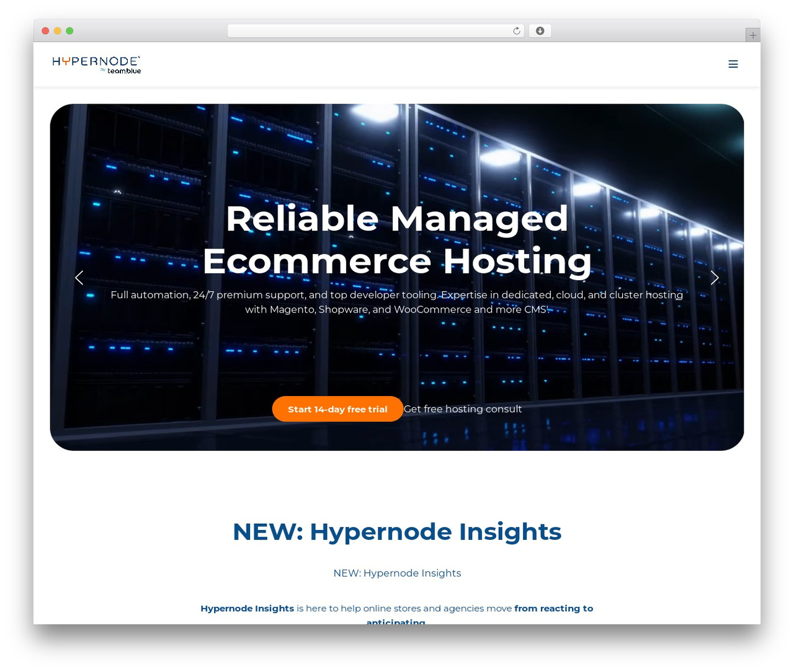The width and height of the screenshot is (794, 672).
Task: Click the Hypernode by team.blue logo
Action: coord(97,64)
